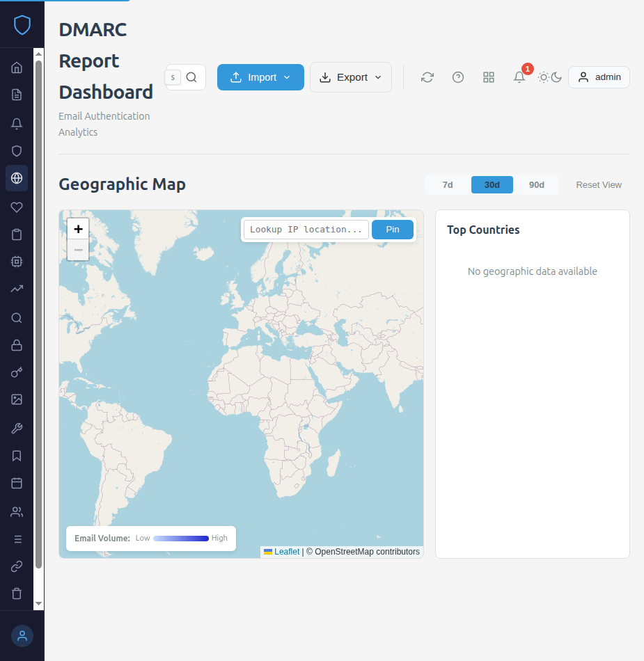Click the Pin button on the map
Viewport: 644px width, 661px height.
click(x=393, y=229)
